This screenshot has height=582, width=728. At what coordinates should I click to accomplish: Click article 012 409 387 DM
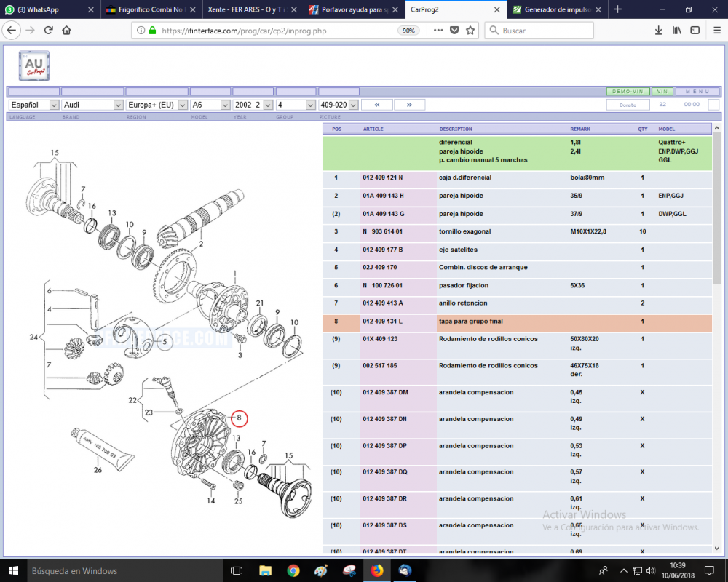(x=385, y=392)
